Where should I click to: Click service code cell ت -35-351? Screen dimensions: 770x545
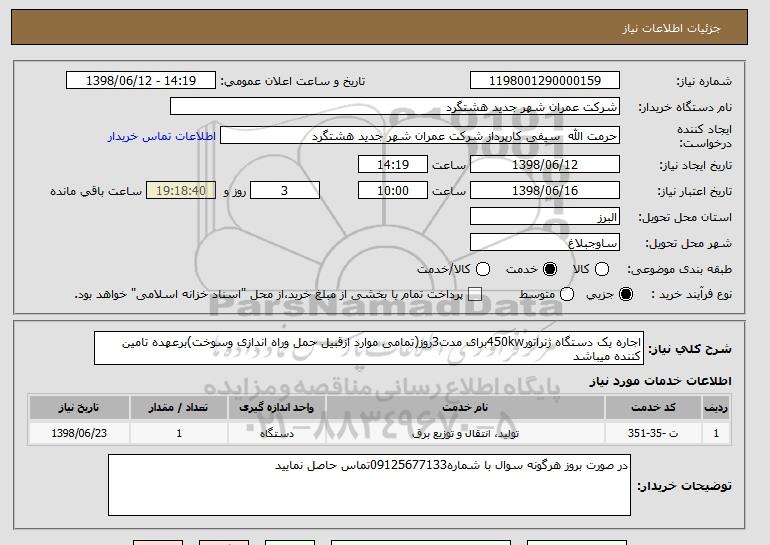click(x=653, y=433)
